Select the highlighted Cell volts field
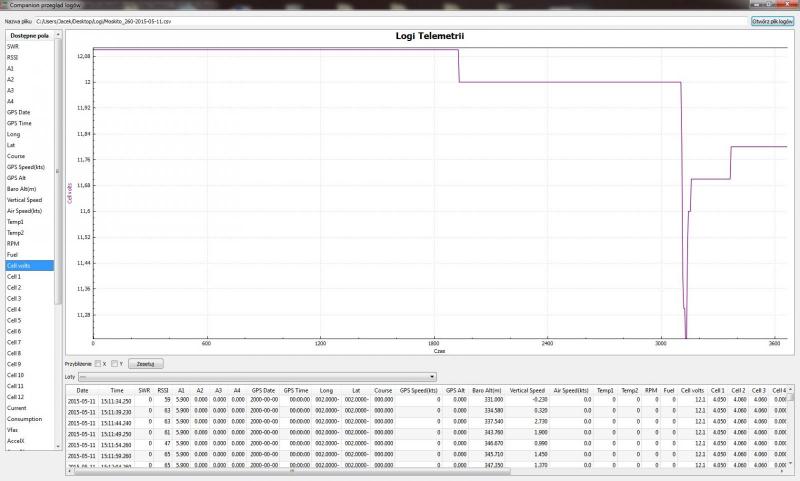The height and width of the screenshot is (481, 800). pos(18,265)
